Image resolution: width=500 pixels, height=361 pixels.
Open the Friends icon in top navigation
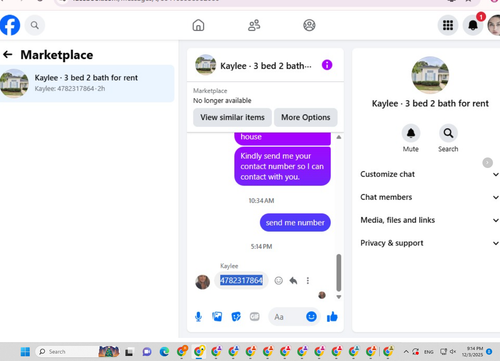(254, 25)
